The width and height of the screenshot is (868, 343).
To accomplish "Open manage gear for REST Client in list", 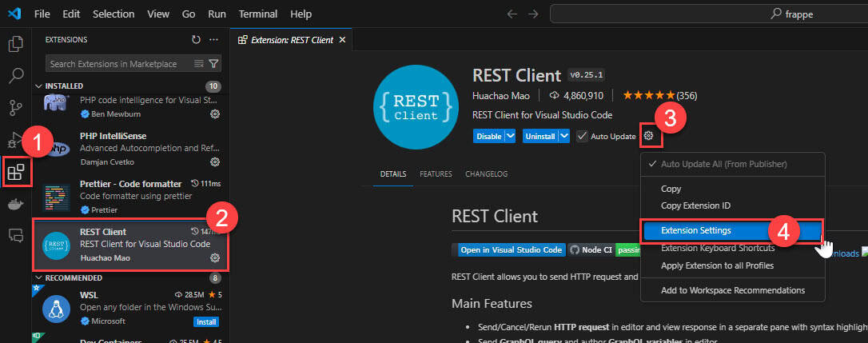I will tap(215, 257).
